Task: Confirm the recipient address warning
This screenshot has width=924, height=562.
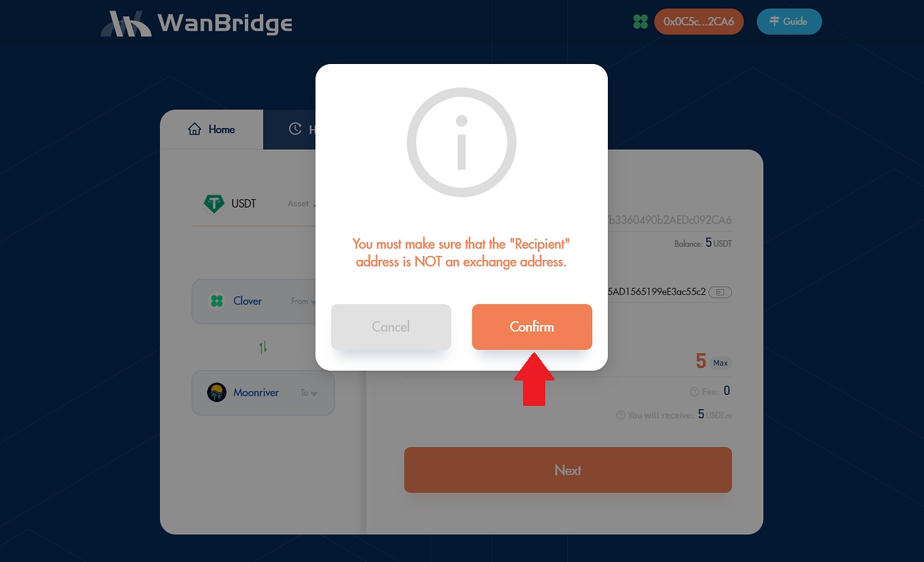Action: tap(532, 327)
